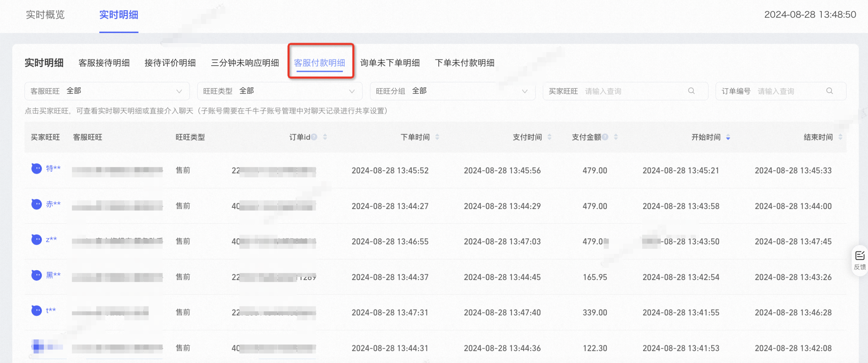Click payment amount 339.00
Image resolution: width=868 pixels, height=363 pixels.
point(595,313)
